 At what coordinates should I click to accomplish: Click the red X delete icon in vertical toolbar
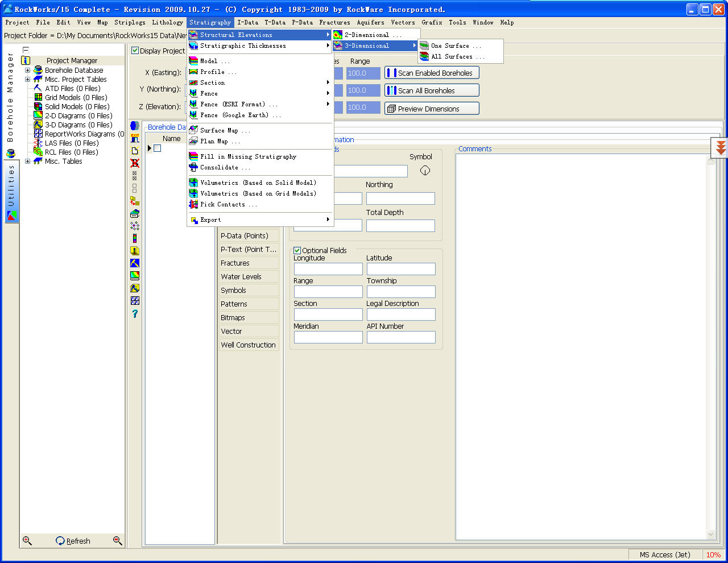point(135,163)
